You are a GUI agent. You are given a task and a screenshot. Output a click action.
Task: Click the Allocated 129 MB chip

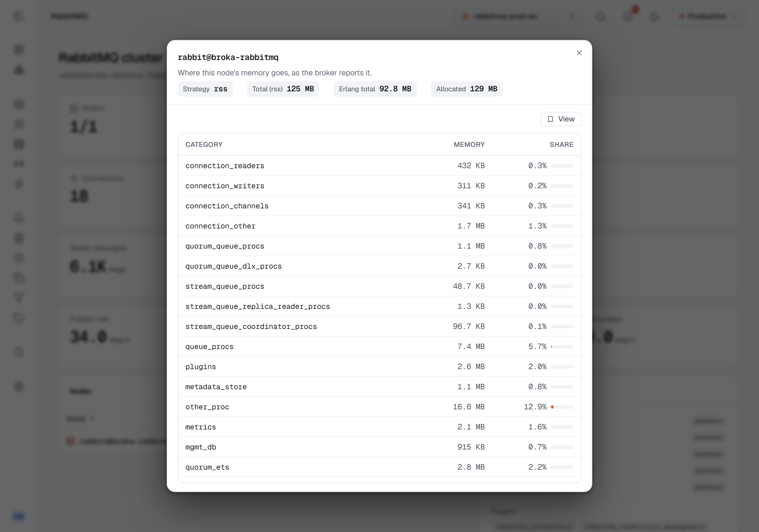pyautogui.click(x=466, y=89)
